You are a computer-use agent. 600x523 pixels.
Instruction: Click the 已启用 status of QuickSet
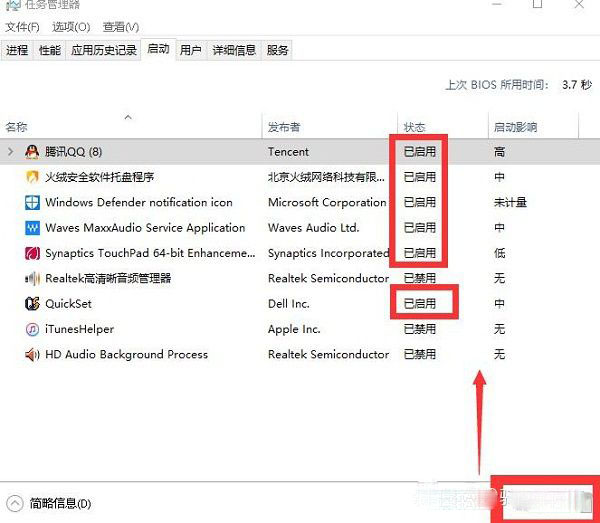(419, 304)
